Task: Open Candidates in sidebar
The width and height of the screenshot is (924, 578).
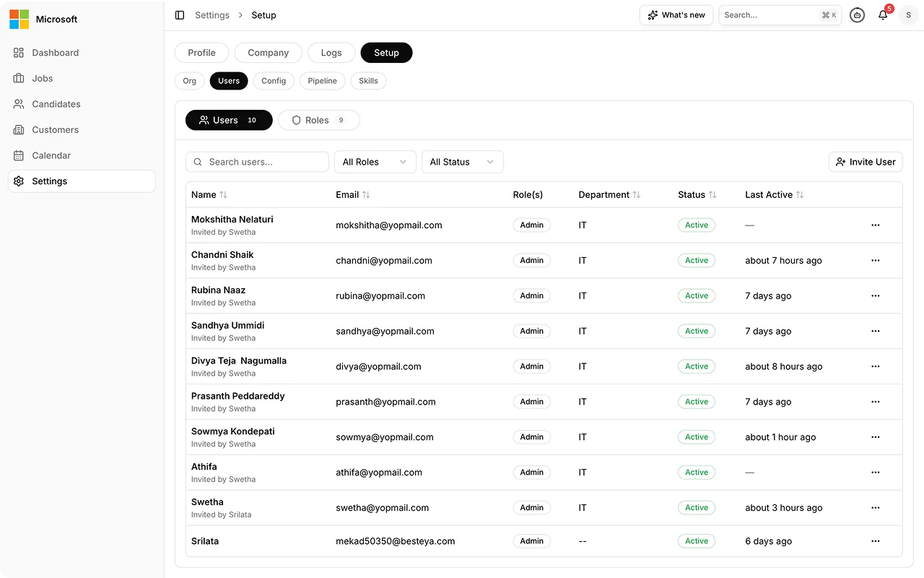Action: (82, 104)
